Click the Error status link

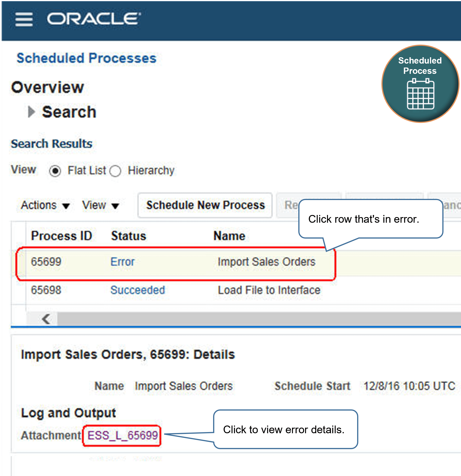[122, 262]
